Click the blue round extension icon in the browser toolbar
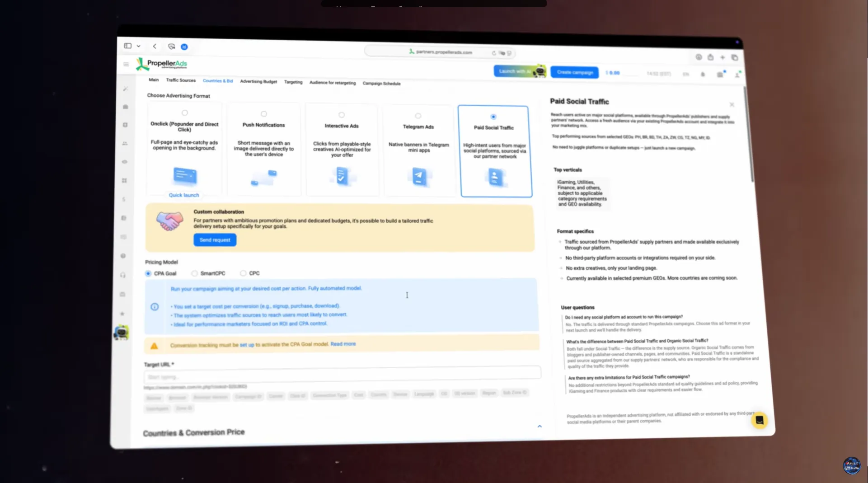 pyautogui.click(x=184, y=47)
